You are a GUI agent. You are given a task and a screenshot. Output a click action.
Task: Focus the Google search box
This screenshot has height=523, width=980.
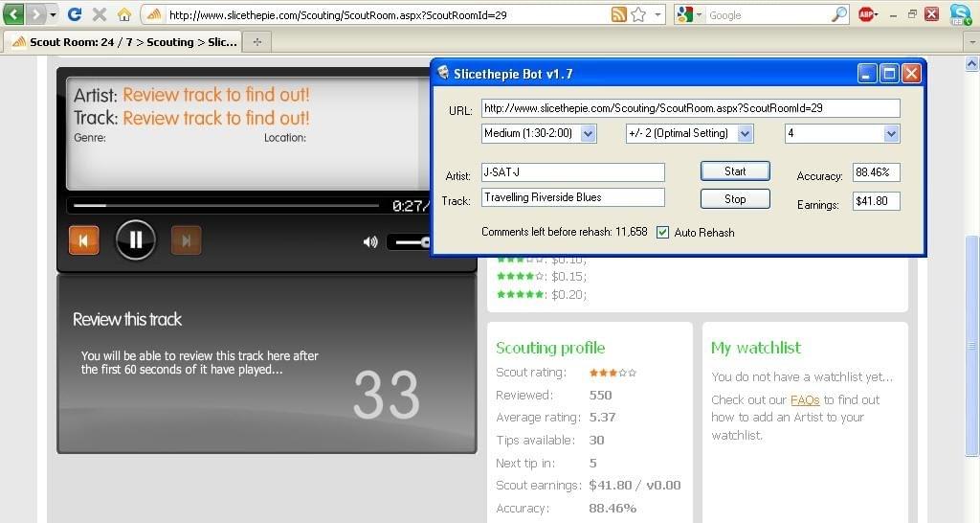point(768,15)
